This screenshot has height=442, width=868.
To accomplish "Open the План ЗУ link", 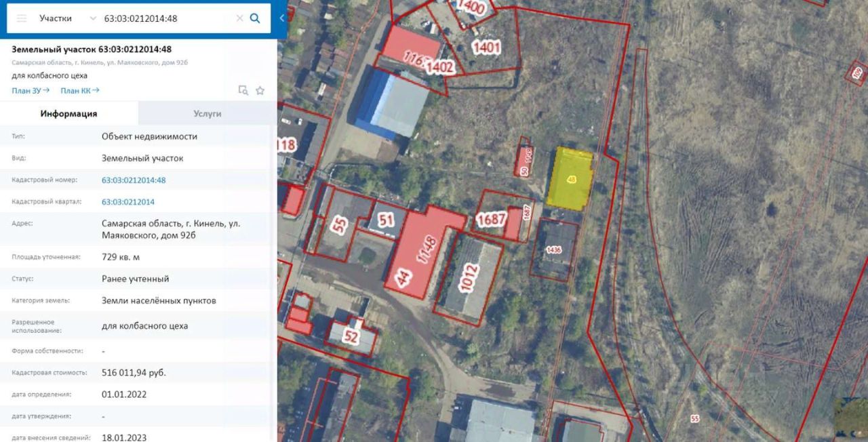I will pyautogui.click(x=31, y=90).
